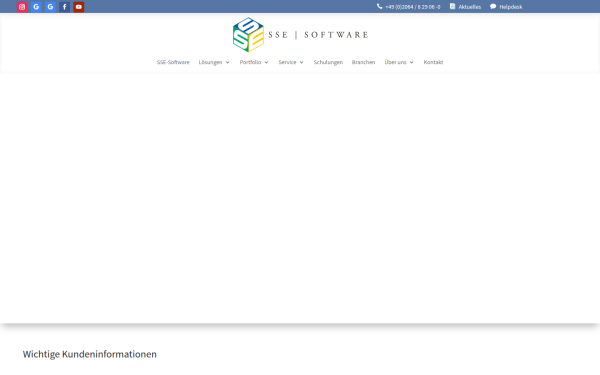Call the number +49 (0)2064 / 8 29 06-0
Screen dimensions: 600x375
[413, 7]
